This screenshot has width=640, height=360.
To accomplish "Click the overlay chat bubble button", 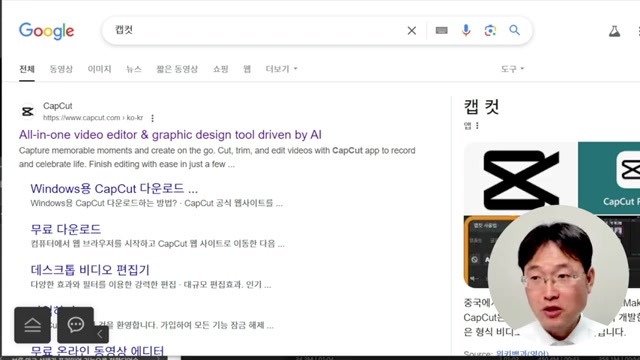I will tap(76, 325).
